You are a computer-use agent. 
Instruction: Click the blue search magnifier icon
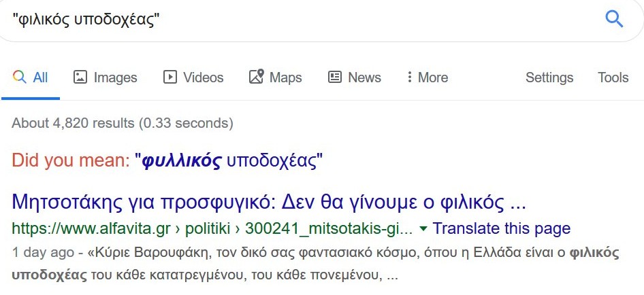tap(614, 19)
